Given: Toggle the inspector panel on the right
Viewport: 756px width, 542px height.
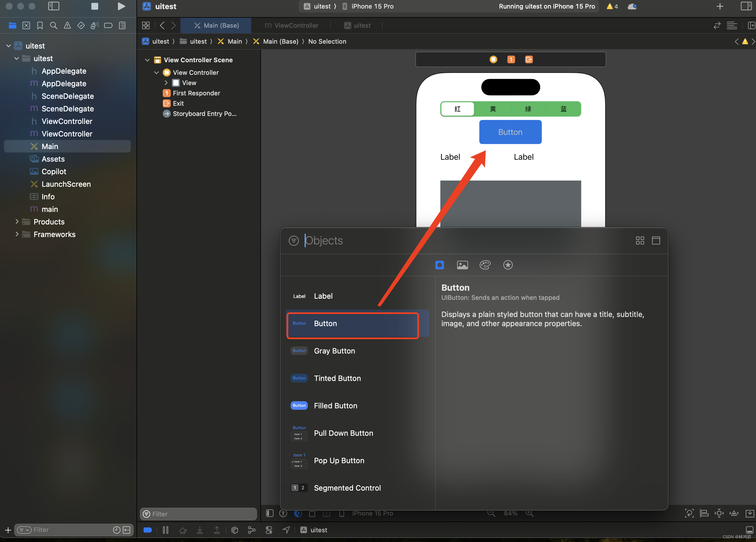Looking at the screenshot, I should (x=746, y=6).
